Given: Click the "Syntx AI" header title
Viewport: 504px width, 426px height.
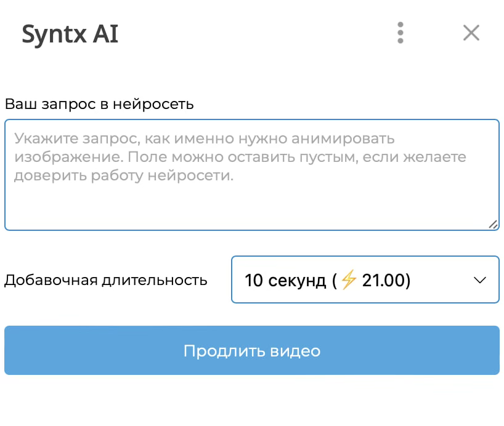Looking at the screenshot, I should click(70, 34).
